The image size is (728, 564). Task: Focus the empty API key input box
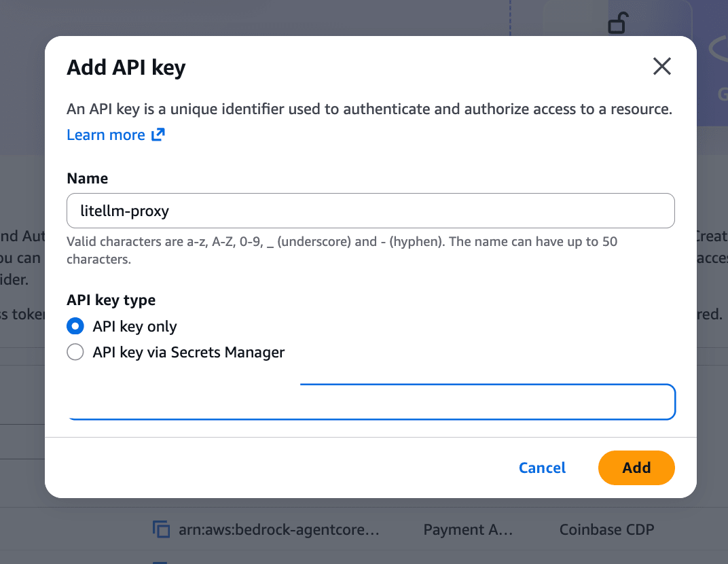pos(371,402)
